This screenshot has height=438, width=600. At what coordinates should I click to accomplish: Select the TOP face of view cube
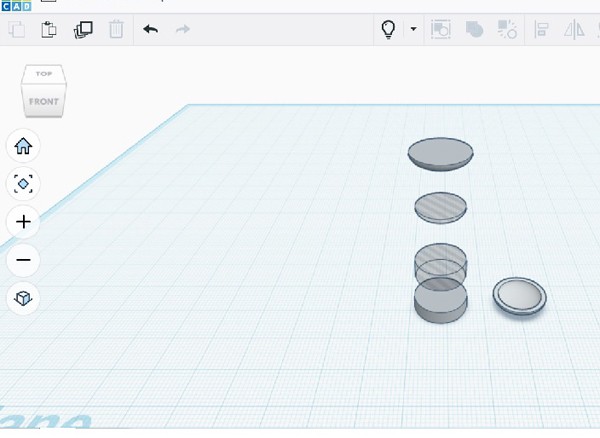click(x=44, y=73)
